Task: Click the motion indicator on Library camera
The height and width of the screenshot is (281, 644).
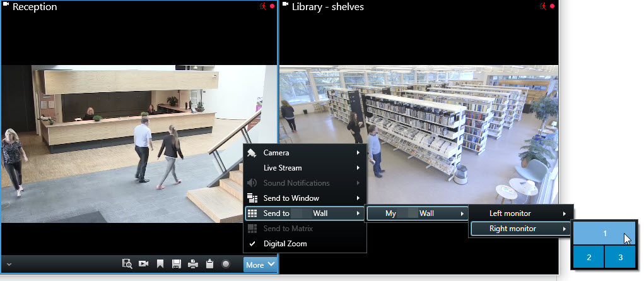Action: tap(542, 6)
